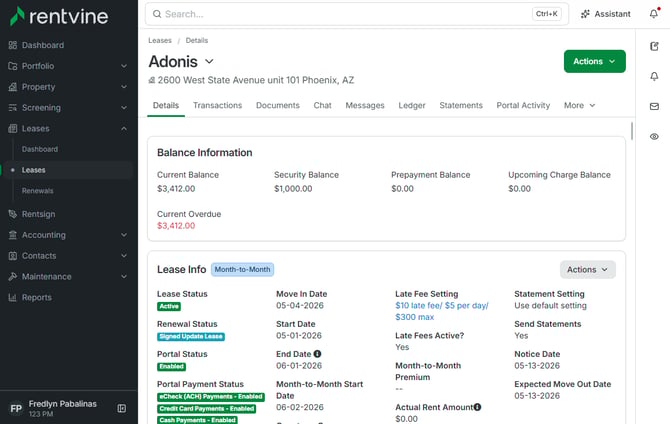This screenshot has width=670, height=424.
Task: Click the Property building icon
Action: point(13,87)
